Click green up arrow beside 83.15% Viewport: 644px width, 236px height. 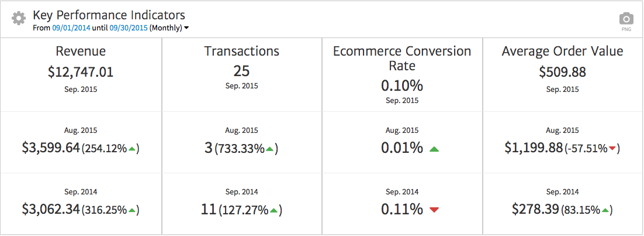coord(605,210)
